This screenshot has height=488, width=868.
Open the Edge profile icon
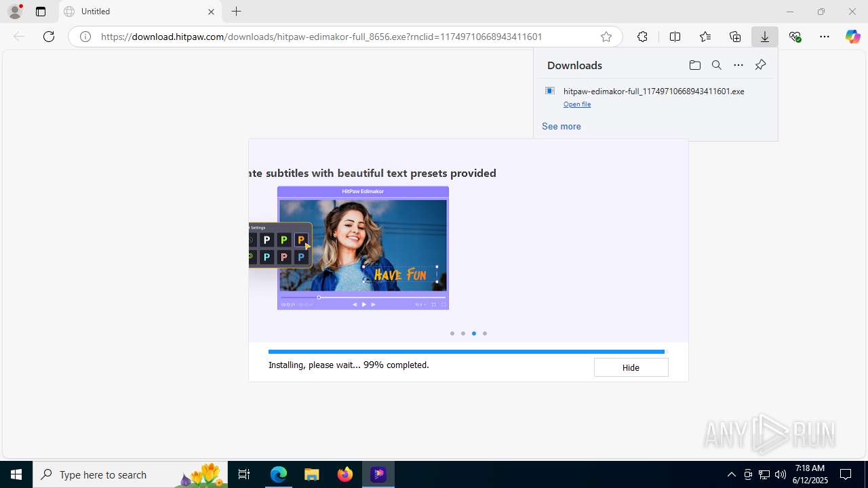tap(15, 12)
